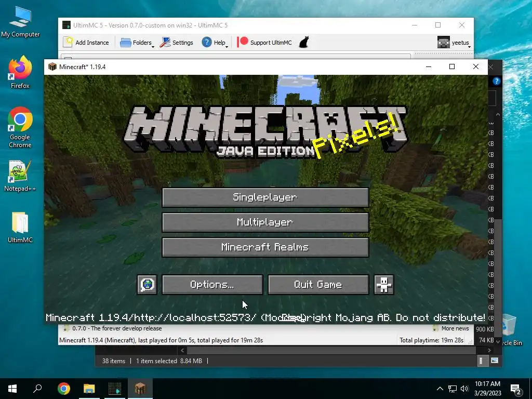Open the Help dropdown in UltimMC
Viewport: 532px width, 399px height.
[215, 43]
